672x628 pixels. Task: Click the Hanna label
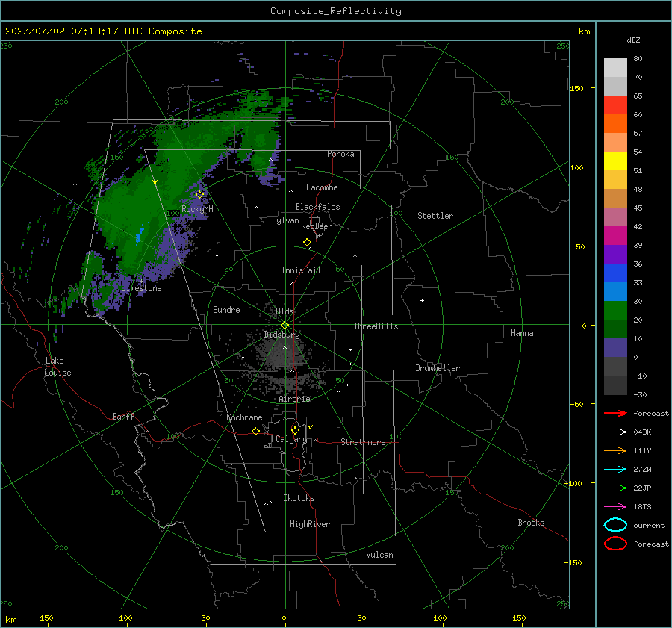point(522,333)
